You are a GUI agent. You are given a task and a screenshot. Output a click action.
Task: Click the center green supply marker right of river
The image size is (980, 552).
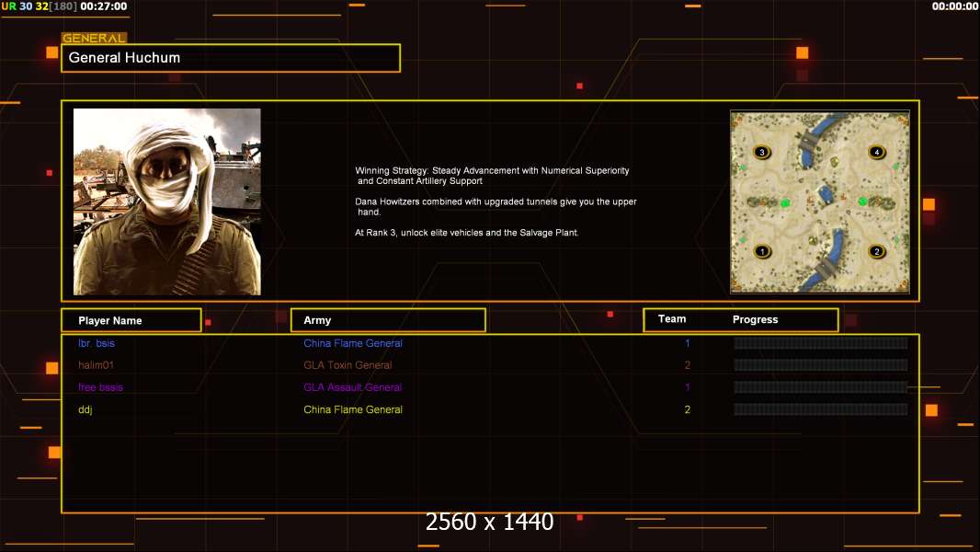coord(862,201)
